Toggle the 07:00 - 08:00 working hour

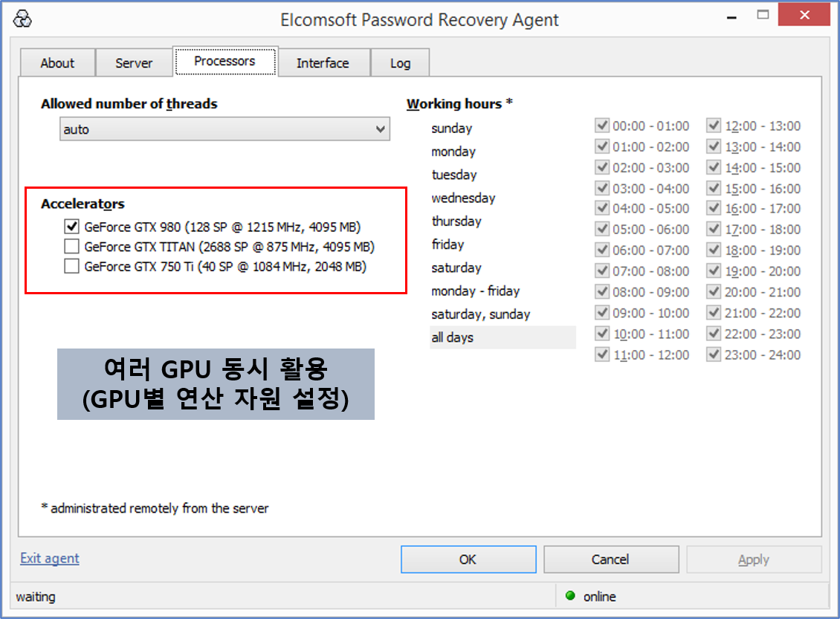[x=602, y=271]
